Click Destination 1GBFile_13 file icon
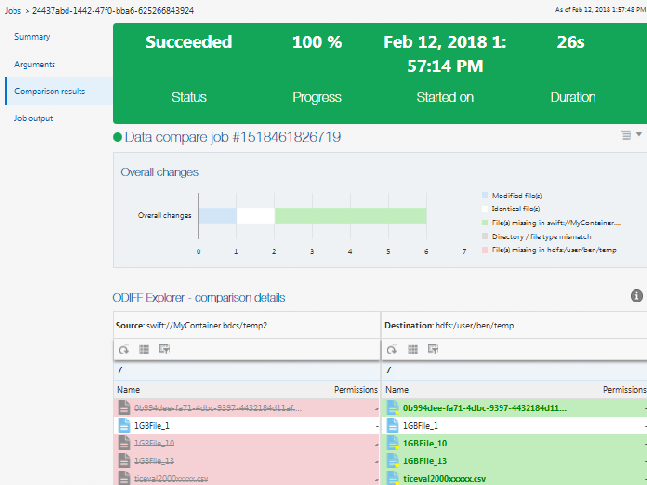Screen dimensions: 647x485 pyautogui.click(x=392, y=461)
